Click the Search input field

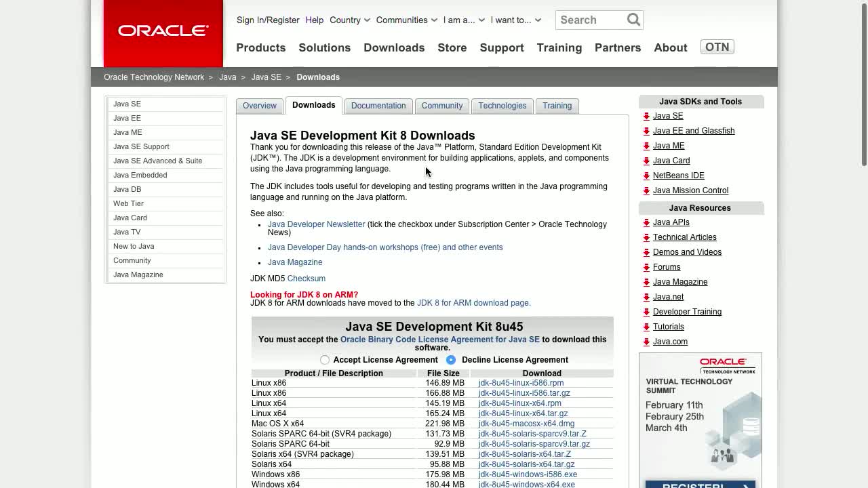click(x=591, y=20)
